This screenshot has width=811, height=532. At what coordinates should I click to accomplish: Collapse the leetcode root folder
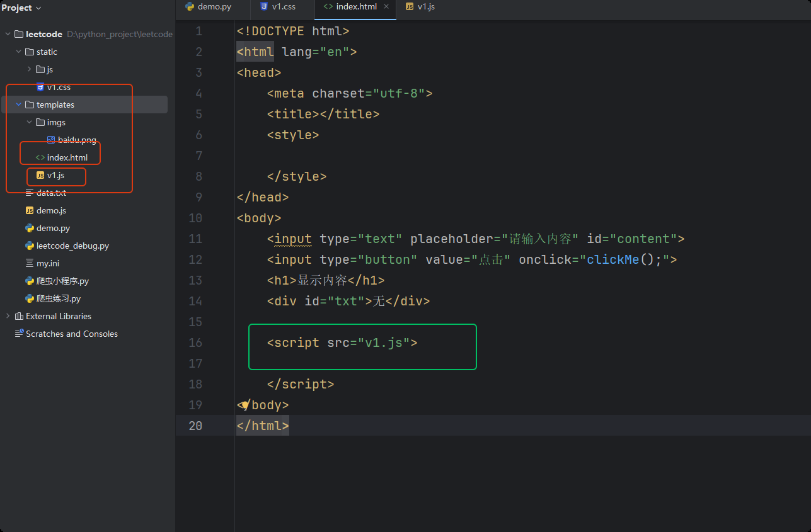(x=8, y=34)
